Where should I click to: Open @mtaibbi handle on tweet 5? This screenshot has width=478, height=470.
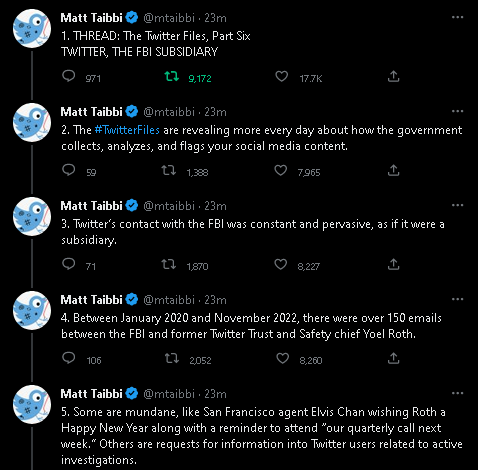169,394
